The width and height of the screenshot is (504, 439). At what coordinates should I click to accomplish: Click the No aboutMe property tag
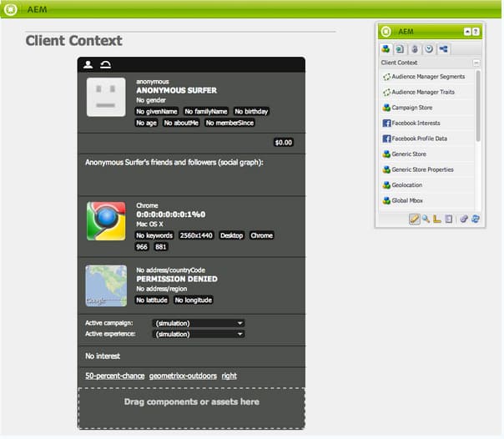click(x=181, y=123)
